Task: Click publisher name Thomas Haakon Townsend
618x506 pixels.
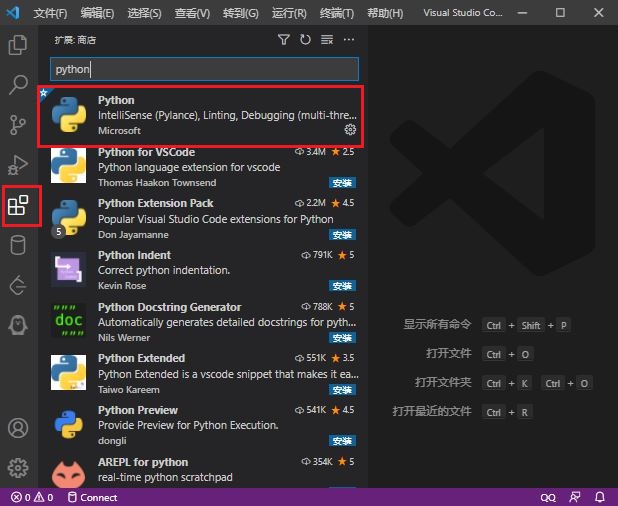Action: coord(157,182)
